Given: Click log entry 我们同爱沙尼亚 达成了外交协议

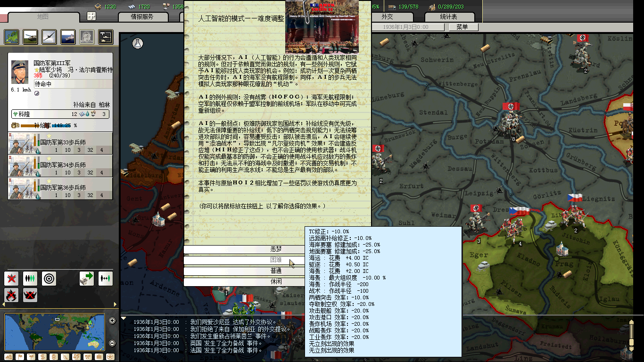Looking at the screenshot, I should 233,322.
